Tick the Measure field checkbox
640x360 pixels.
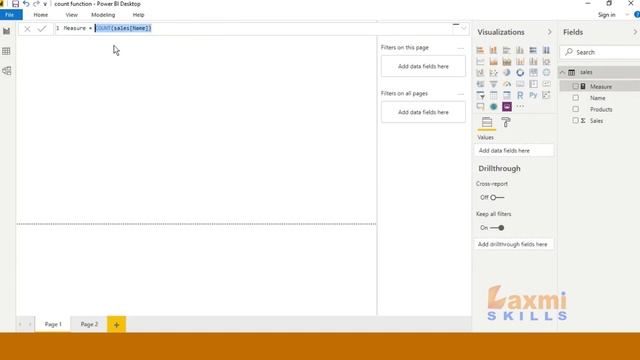point(576,87)
